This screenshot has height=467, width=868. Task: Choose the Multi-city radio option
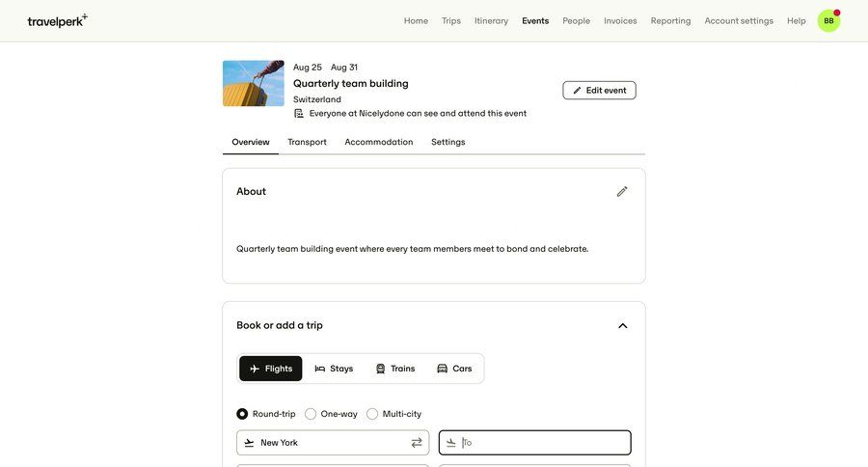click(x=372, y=414)
